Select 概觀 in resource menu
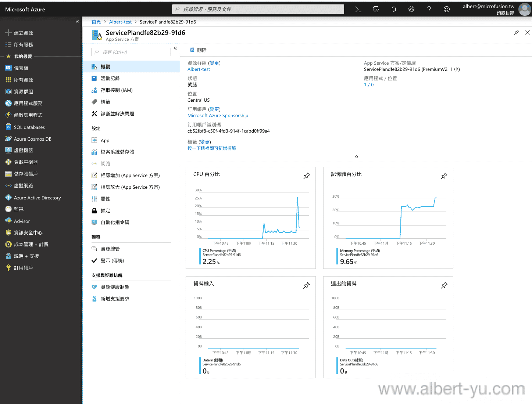 tap(131, 66)
